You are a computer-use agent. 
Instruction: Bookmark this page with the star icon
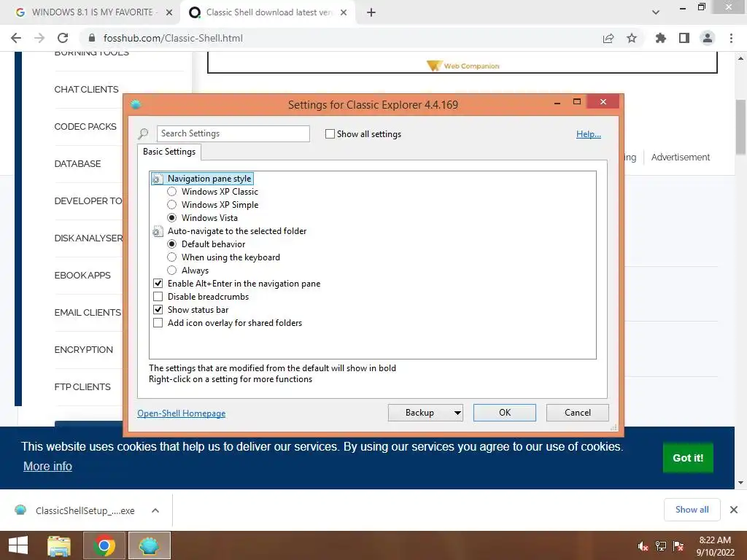point(632,38)
